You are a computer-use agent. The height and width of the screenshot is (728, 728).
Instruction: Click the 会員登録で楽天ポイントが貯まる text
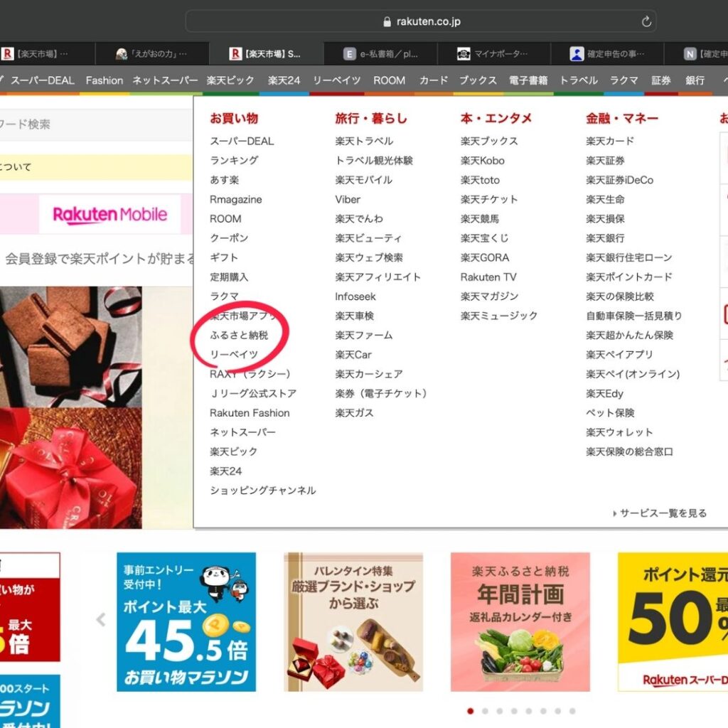(100, 259)
